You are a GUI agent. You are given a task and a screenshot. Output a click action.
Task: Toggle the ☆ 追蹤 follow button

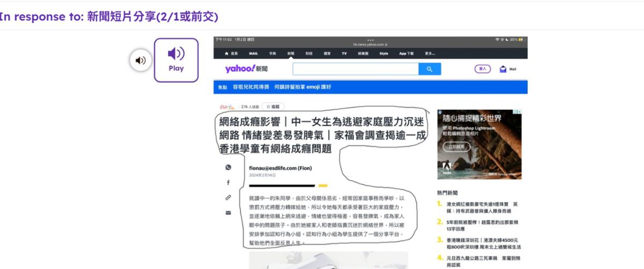click(x=273, y=107)
